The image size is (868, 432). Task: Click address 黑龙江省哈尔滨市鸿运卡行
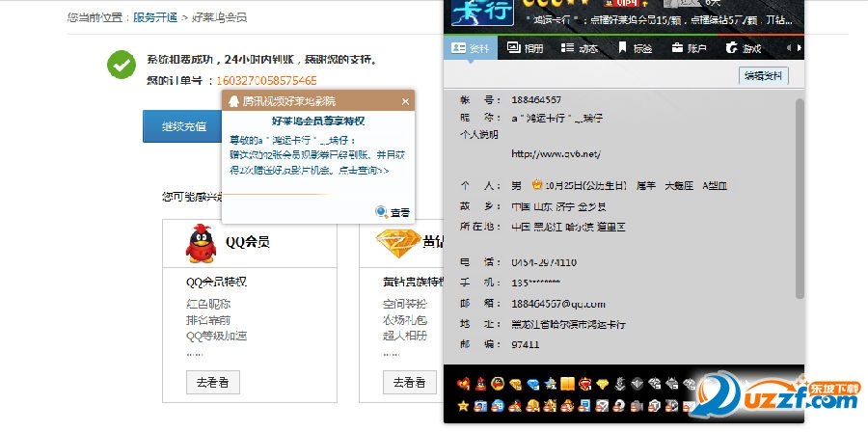568,324
